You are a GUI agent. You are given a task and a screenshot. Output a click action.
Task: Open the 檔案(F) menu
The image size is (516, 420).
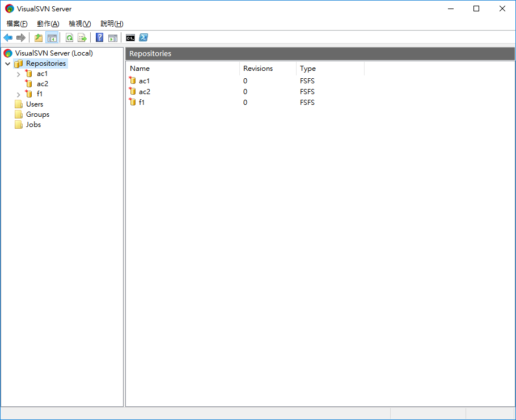[17, 24]
